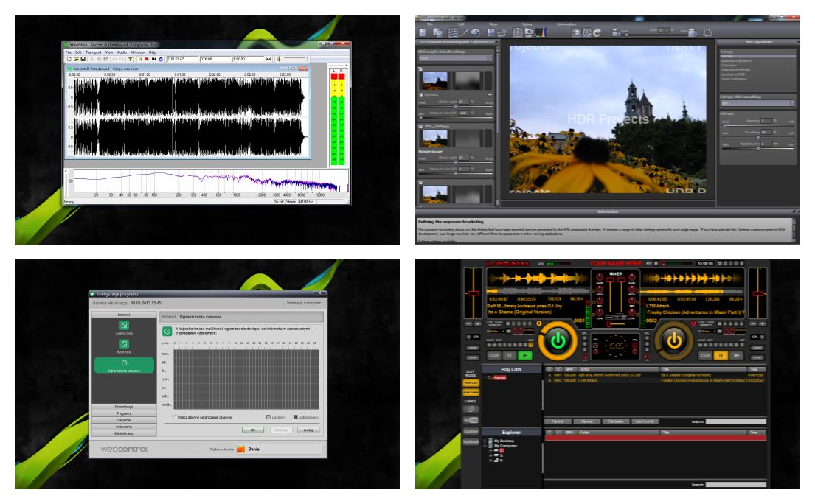
Task: Click the first time input field in WaveShop
Action: (x=182, y=59)
